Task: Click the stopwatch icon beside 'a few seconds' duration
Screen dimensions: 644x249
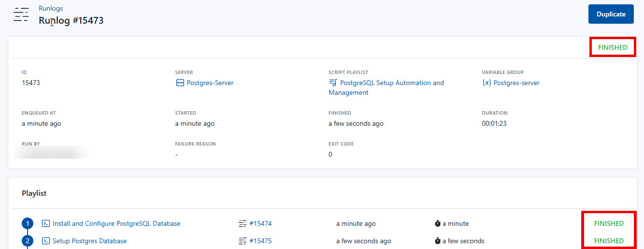Action: (x=437, y=241)
